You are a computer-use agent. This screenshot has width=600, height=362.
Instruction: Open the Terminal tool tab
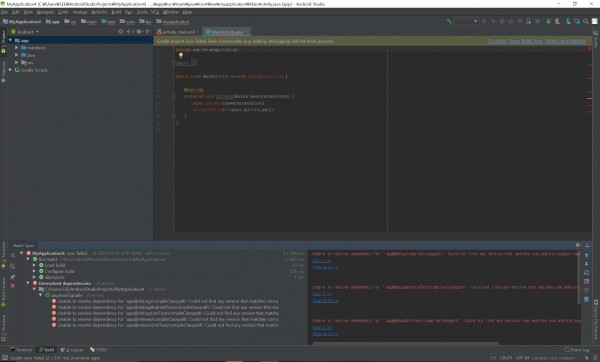[x=21, y=350]
